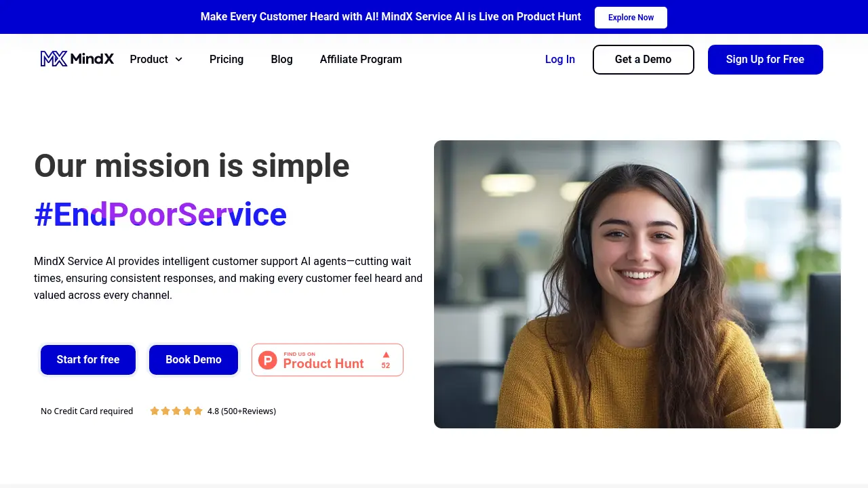Viewport: 868px width, 488px height.
Task: Click the first star in the rating row
Action: pyautogui.click(x=155, y=411)
